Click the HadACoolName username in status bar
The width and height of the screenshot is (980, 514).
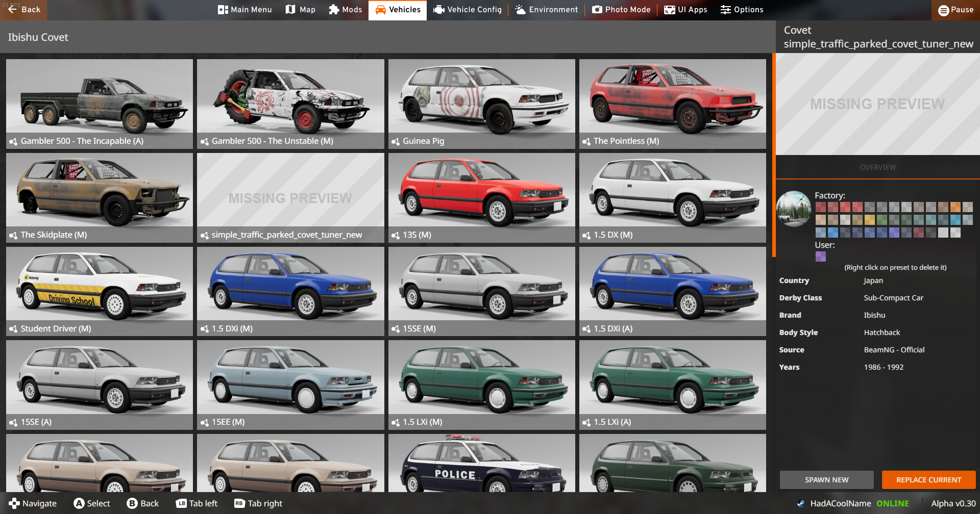[x=841, y=503]
